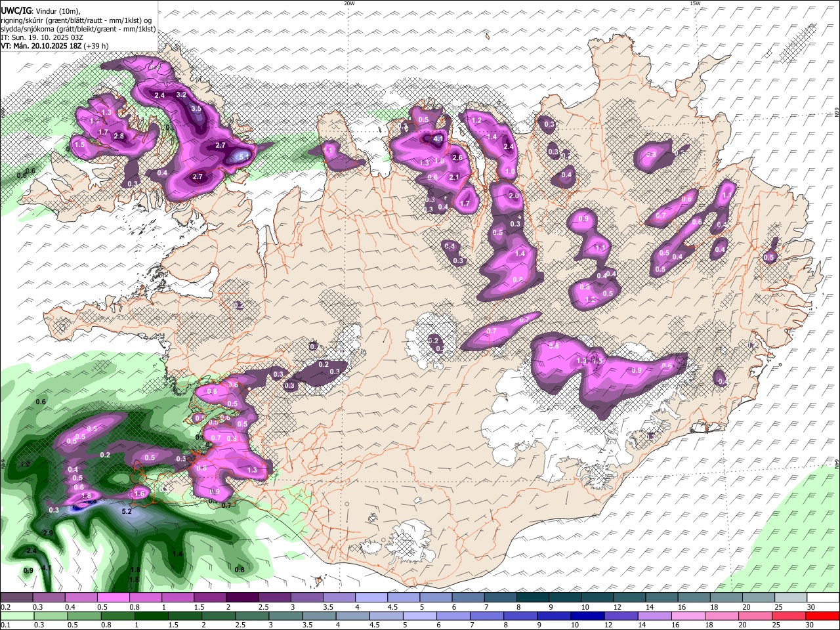
Task: Click the 'rigning/skúrir (grænt/blátt/rautt' legend description line
Action: point(76,20)
